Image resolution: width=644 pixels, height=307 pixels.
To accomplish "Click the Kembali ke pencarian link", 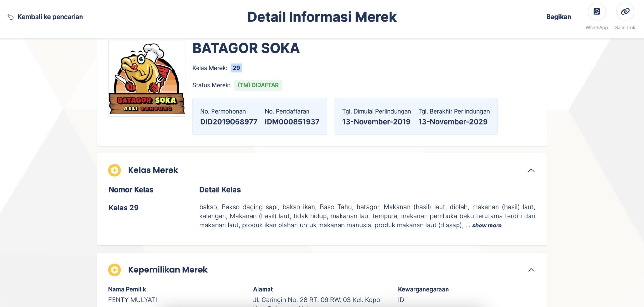I will coord(50,17).
